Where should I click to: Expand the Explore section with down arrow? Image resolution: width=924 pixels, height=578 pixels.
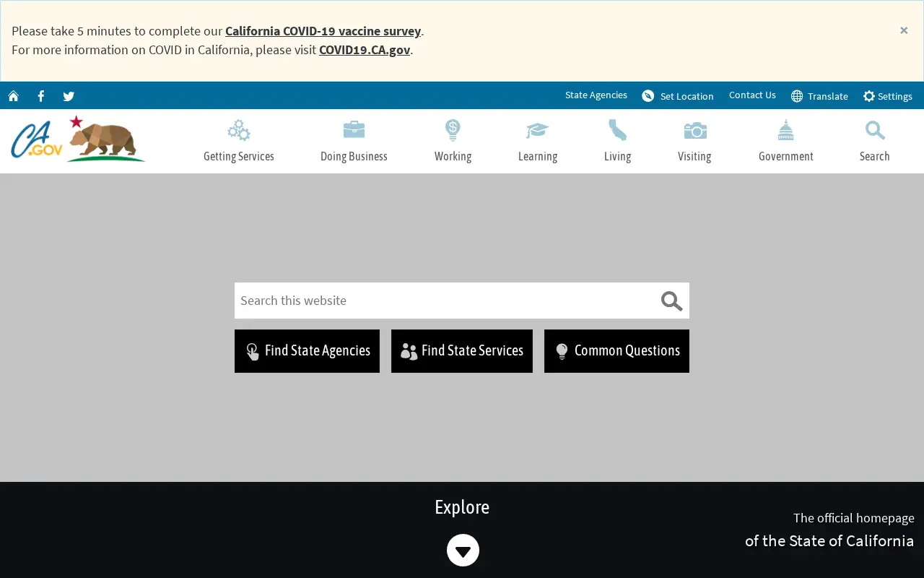coord(463,551)
